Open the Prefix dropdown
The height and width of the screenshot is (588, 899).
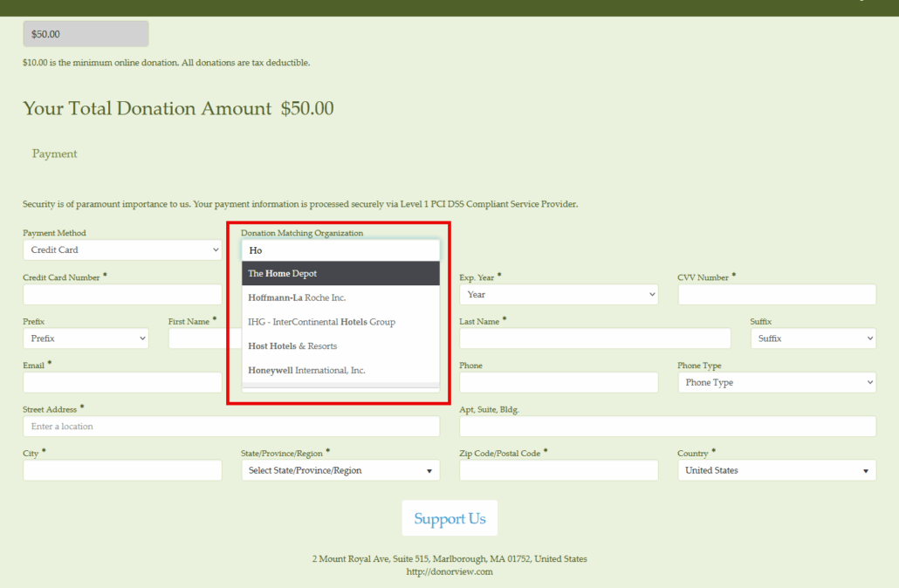pos(86,338)
